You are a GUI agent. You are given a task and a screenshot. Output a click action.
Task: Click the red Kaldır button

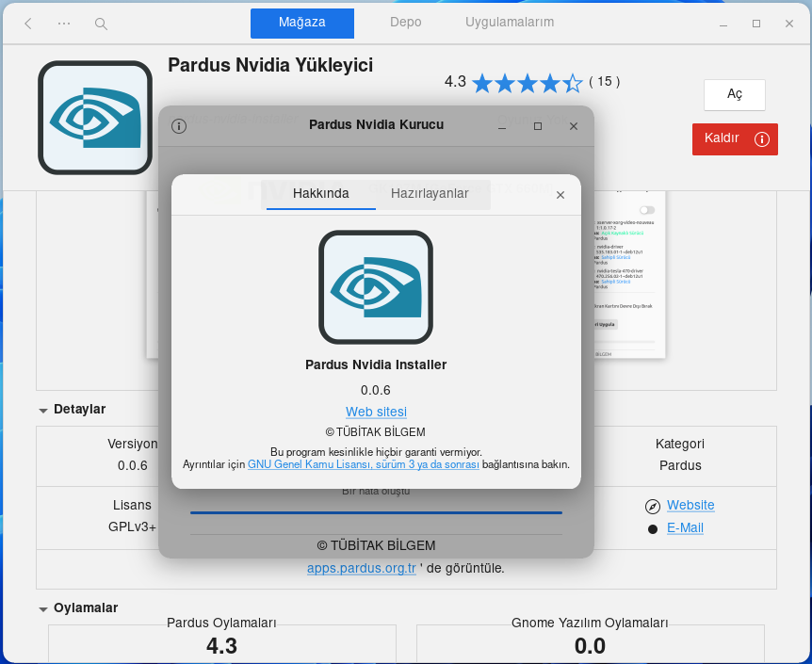coord(735,138)
